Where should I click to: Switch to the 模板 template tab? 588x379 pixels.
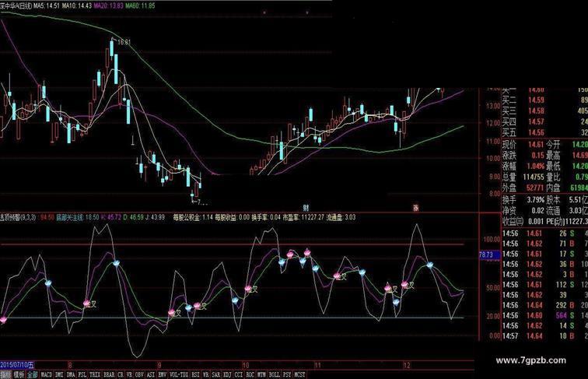(19, 374)
